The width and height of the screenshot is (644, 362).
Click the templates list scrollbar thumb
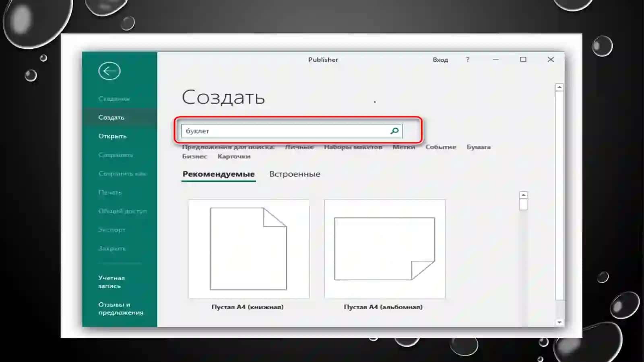(x=523, y=205)
